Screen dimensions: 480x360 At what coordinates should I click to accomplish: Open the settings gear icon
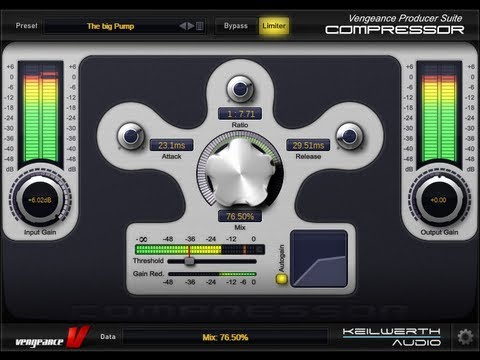[465, 337]
